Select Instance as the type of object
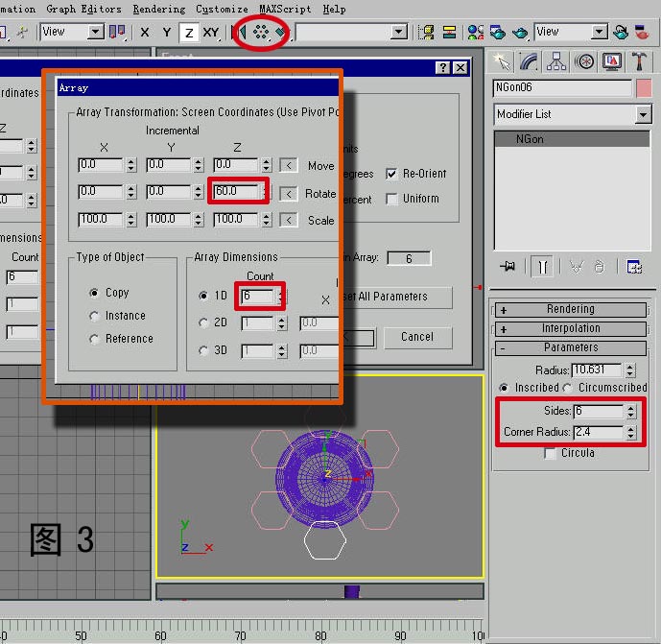Image resolution: width=661 pixels, height=644 pixels. pos(94,316)
